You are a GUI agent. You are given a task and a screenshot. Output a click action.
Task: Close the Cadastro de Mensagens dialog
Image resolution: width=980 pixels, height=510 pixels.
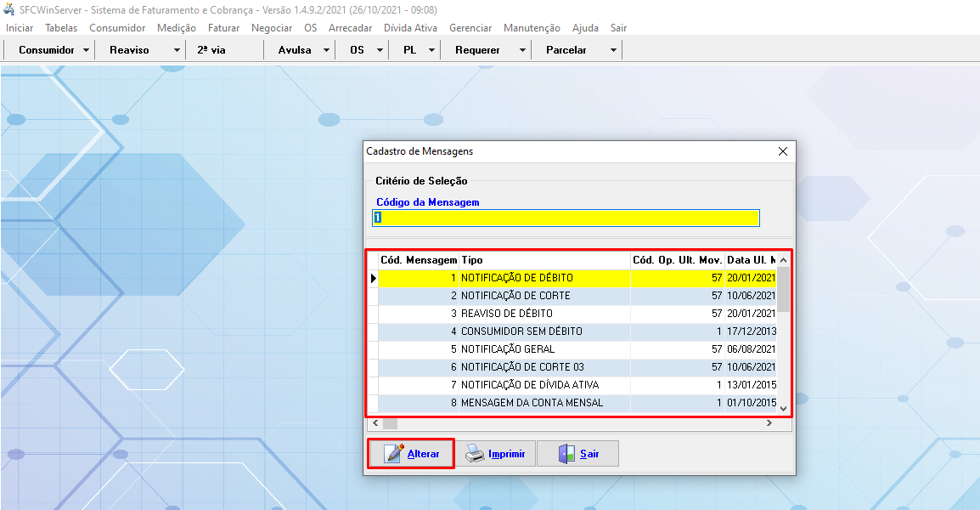tap(782, 151)
